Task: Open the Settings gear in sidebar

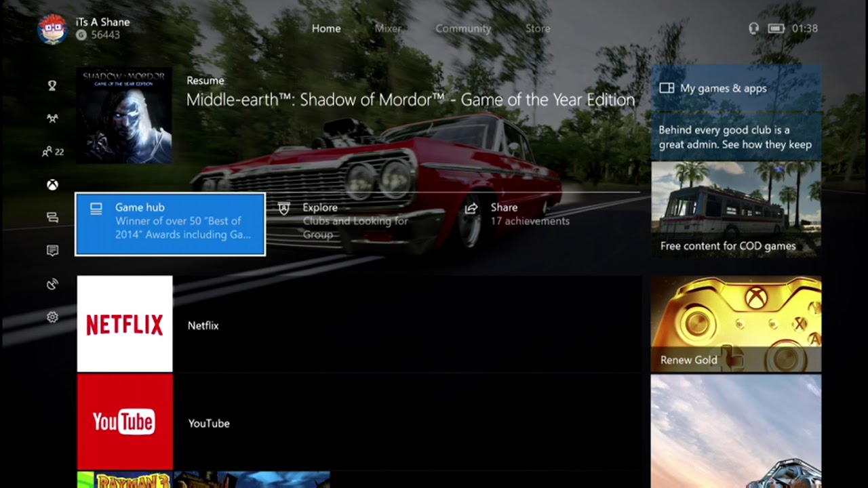Action: pos(52,317)
